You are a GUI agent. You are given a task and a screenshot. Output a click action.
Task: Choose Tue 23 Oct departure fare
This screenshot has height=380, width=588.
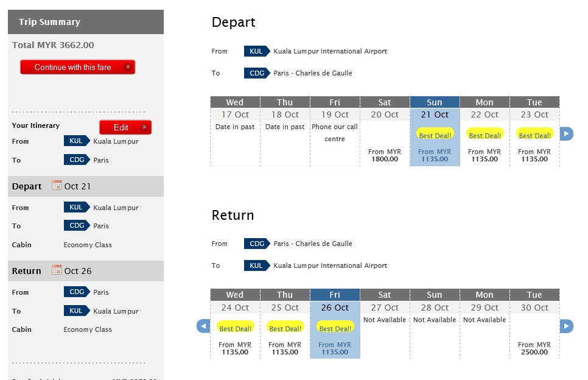pos(534,155)
